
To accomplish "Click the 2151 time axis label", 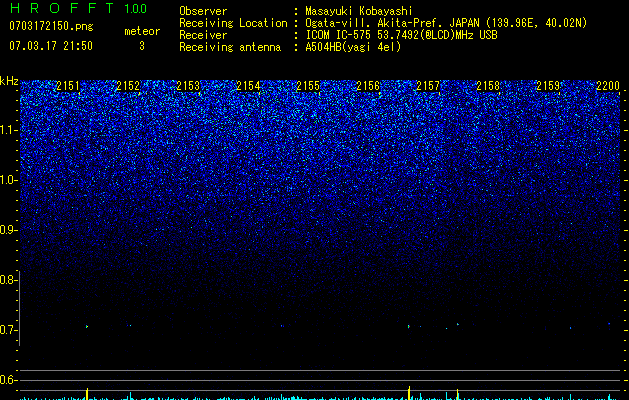I will (x=68, y=86).
